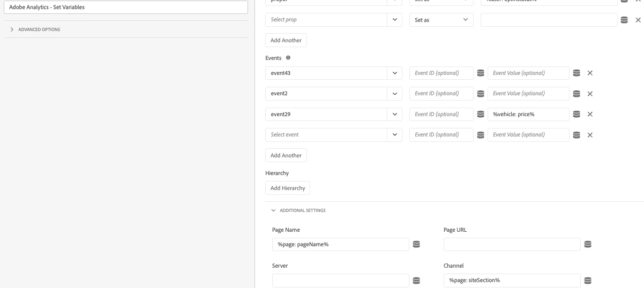Open data element picker for Page Name
Viewport: 644px width, 288px height.
(416, 245)
